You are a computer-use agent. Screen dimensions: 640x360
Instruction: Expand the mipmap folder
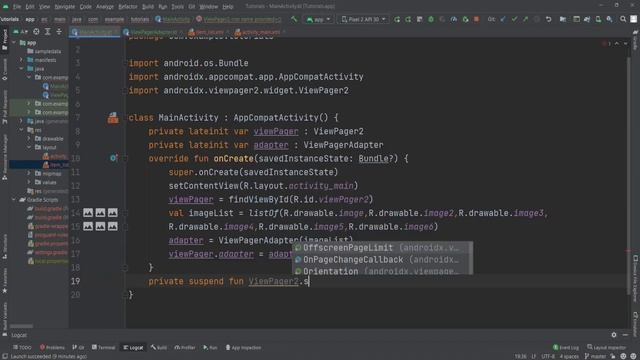click(29, 173)
